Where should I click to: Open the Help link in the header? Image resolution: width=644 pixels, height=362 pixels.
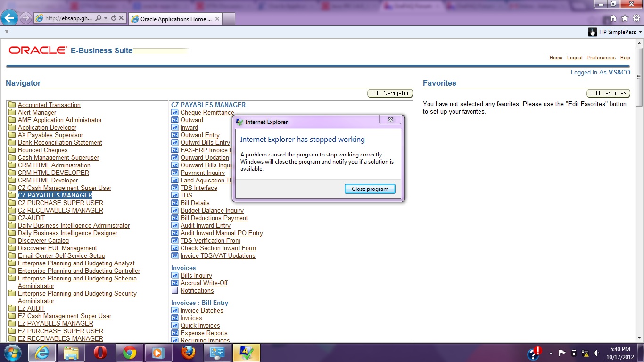click(625, 58)
